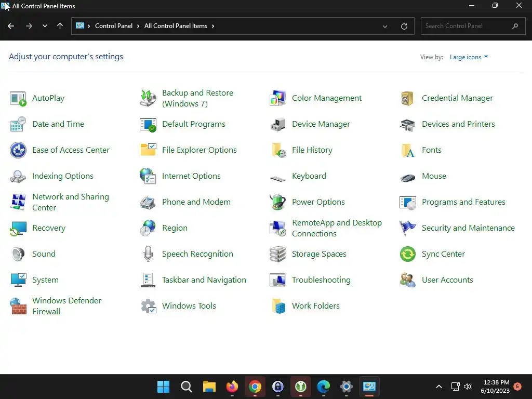Click the Fonts folder icon
This screenshot has height=399, width=532.
407,150
